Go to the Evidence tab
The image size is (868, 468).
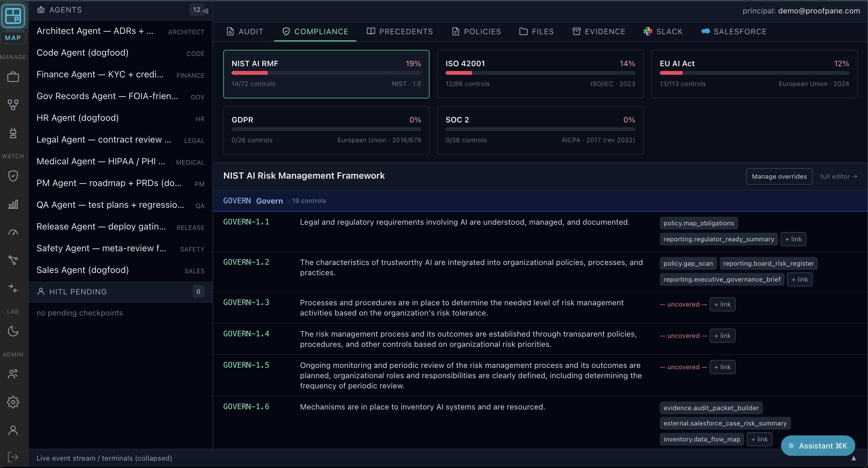(x=599, y=32)
